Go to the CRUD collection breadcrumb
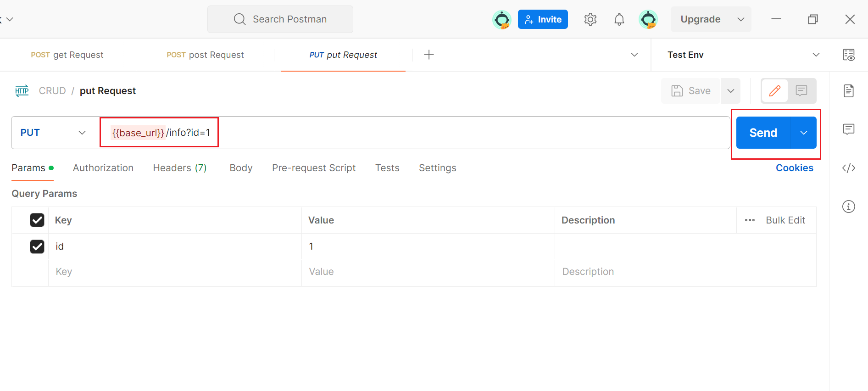This screenshot has height=391, width=868. [52, 91]
